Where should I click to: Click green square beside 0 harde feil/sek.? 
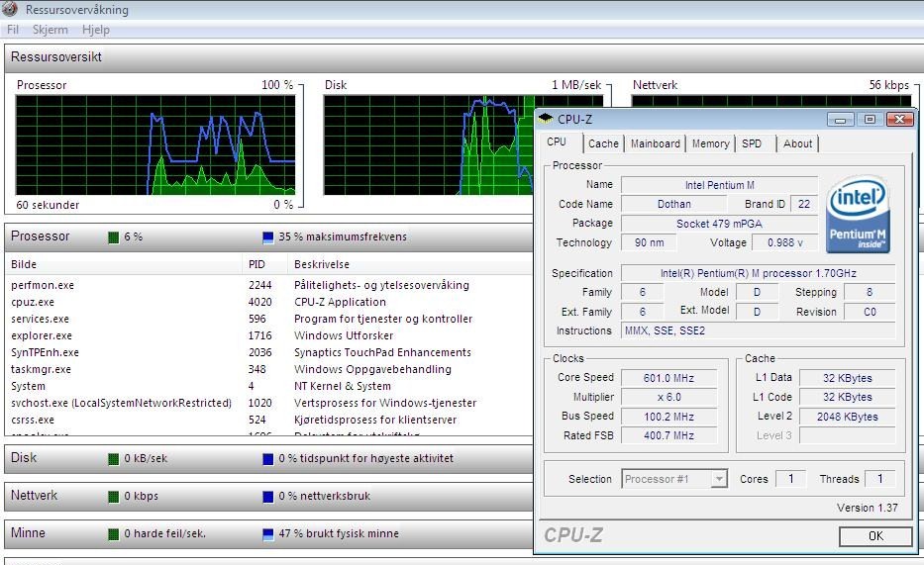(114, 534)
